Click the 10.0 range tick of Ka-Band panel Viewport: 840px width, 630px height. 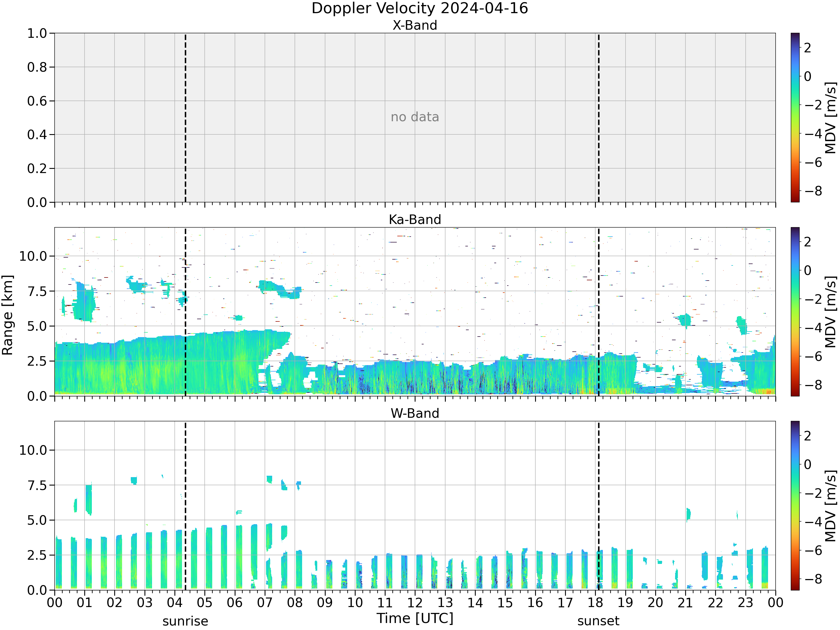(33, 256)
